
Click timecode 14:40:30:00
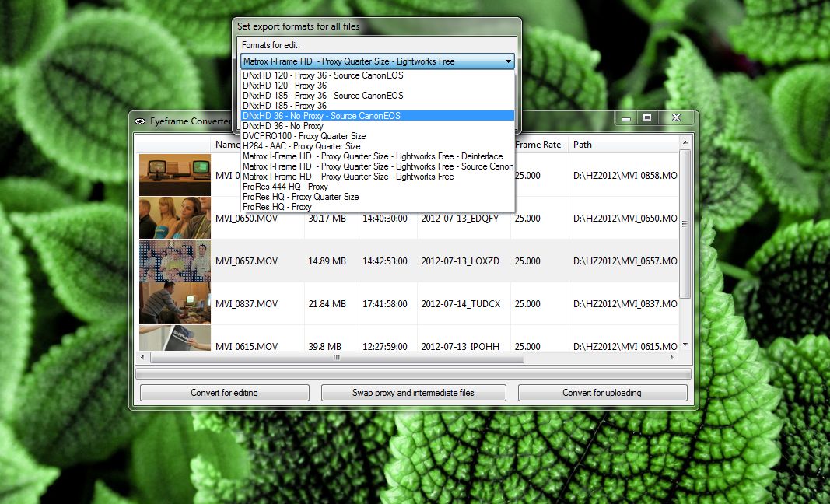(385, 218)
